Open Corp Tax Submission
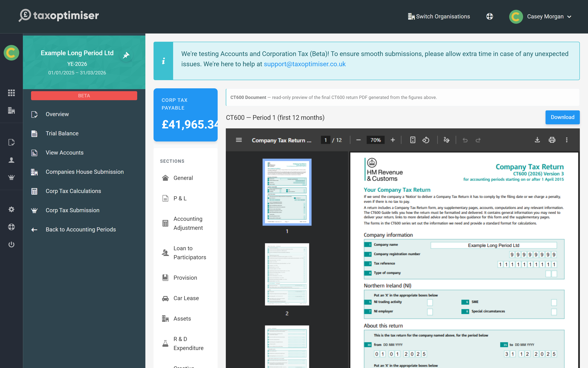Viewport: 588px width, 368px height. [84, 210]
